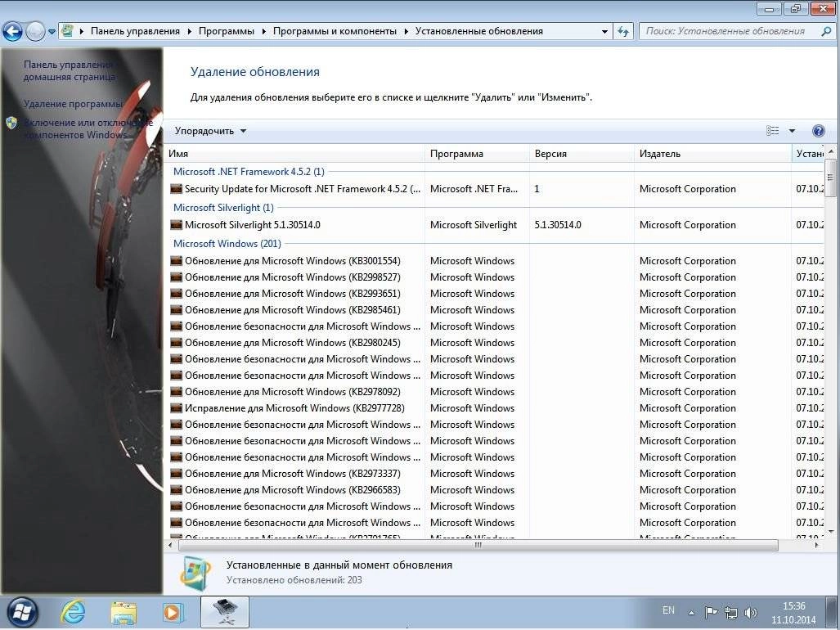The height and width of the screenshot is (630, 840).
Task: Click active Control Panel taskbar button
Action: pyautogui.click(x=224, y=612)
